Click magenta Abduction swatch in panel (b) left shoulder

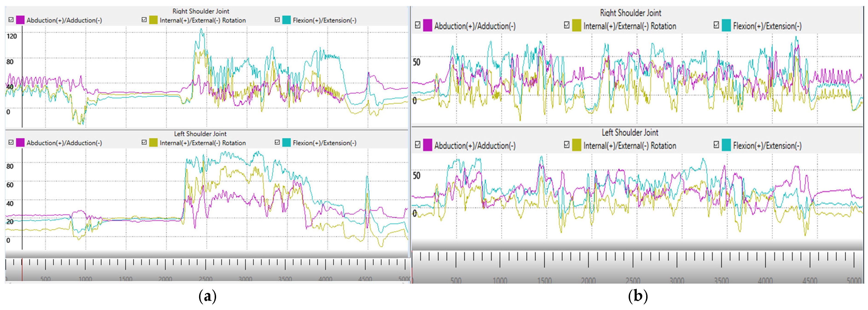(x=428, y=145)
